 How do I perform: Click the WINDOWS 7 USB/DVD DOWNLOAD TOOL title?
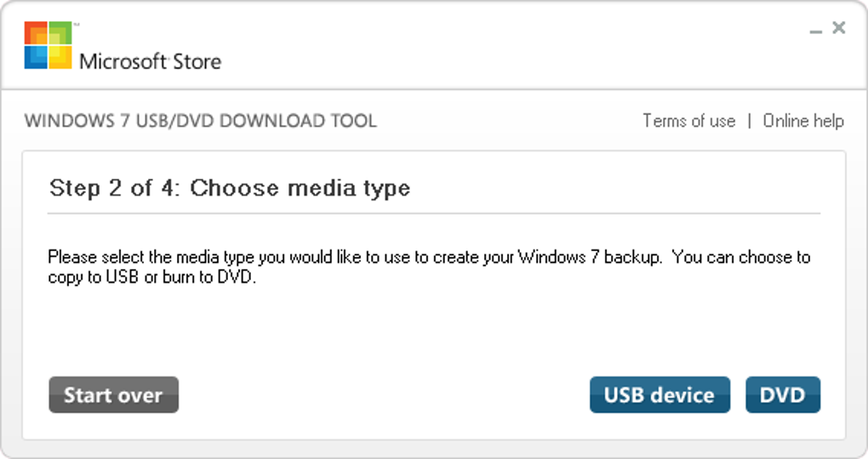tap(200, 121)
